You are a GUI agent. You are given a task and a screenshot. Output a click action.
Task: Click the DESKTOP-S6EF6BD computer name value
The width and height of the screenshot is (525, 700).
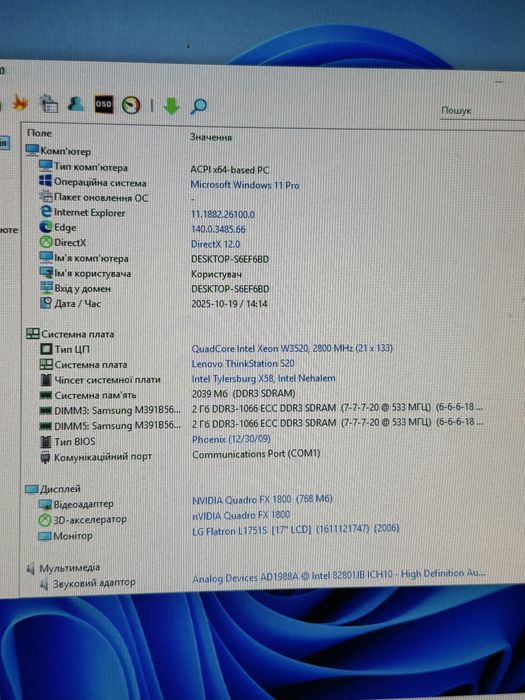[x=230, y=259]
